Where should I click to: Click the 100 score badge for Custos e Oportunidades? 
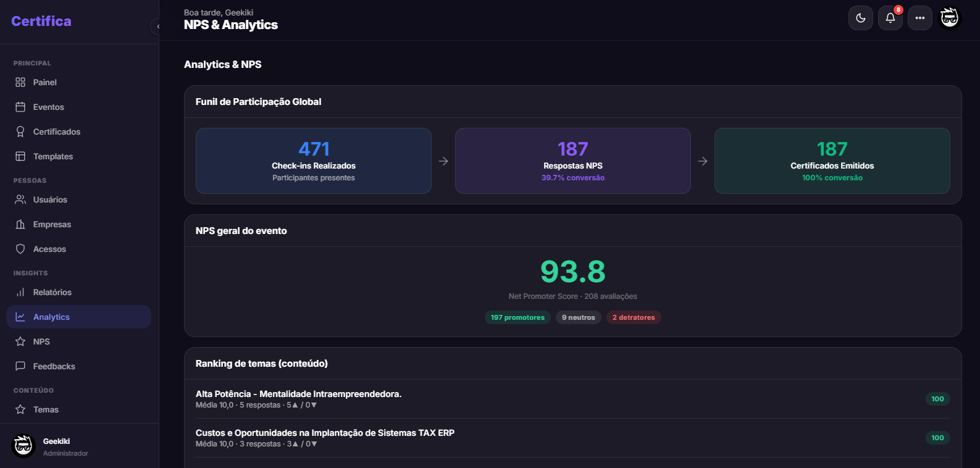click(x=937, y=438)
